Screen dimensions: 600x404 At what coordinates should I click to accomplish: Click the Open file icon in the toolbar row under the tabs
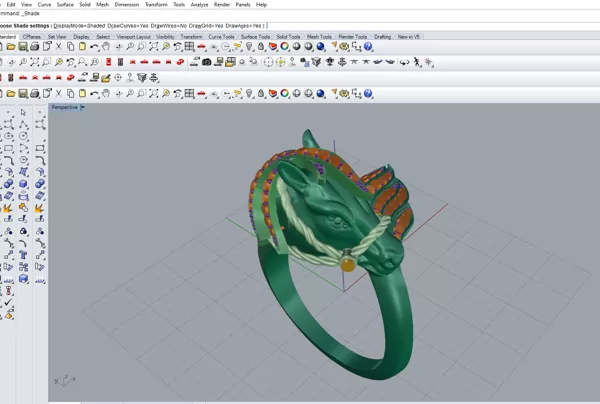11,47
